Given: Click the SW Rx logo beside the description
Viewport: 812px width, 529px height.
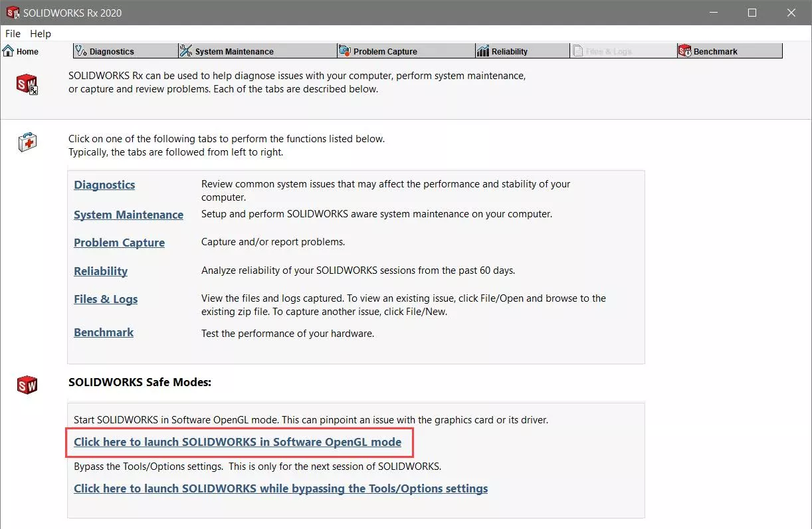Looking at the screenshot, I should tap(27, 84).
